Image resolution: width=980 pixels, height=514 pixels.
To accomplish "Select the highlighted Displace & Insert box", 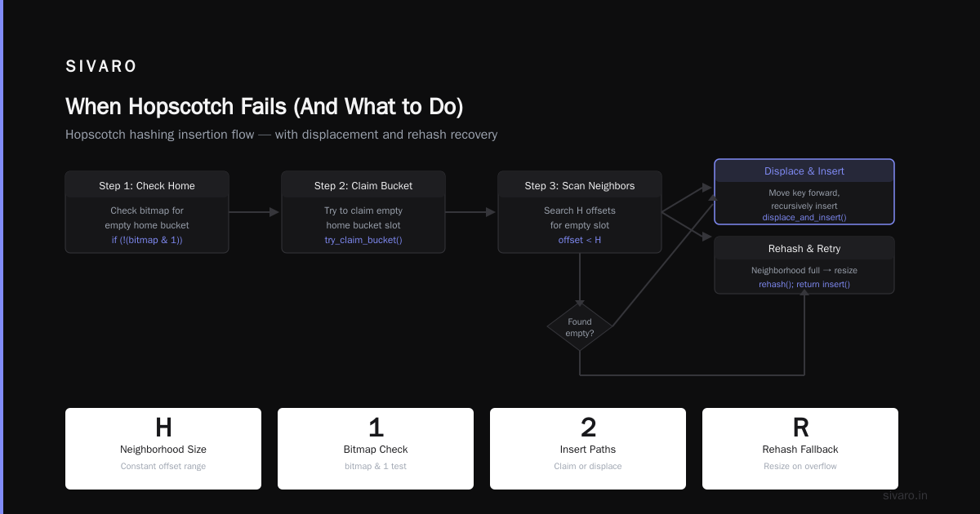I will 804,192.
